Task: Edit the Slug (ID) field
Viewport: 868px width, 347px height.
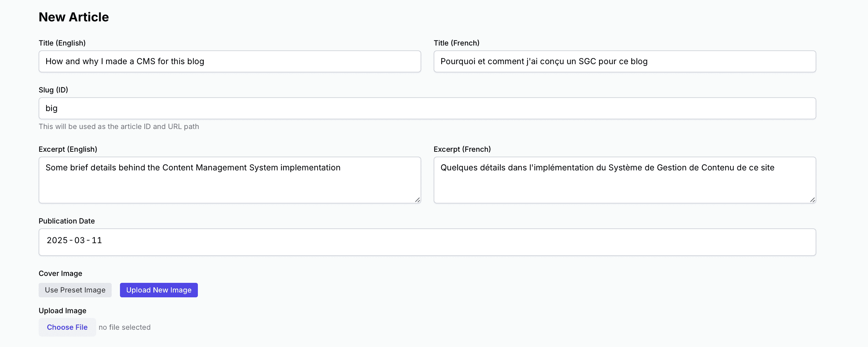Action: click(427, 108)
